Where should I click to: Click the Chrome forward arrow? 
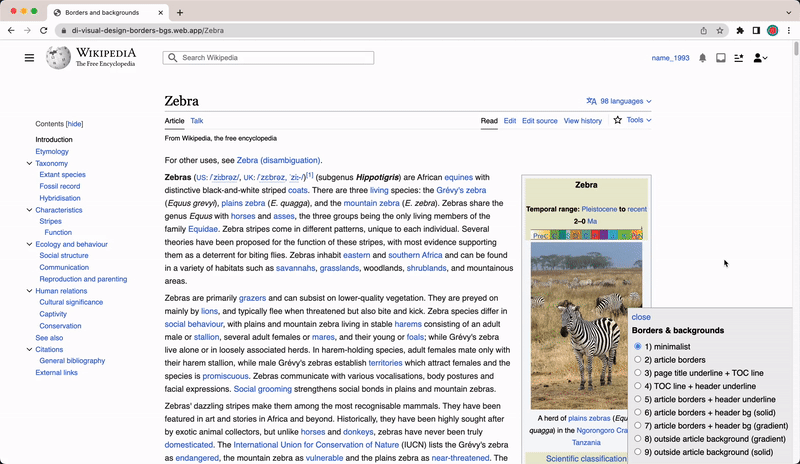[x=27, y=31]
